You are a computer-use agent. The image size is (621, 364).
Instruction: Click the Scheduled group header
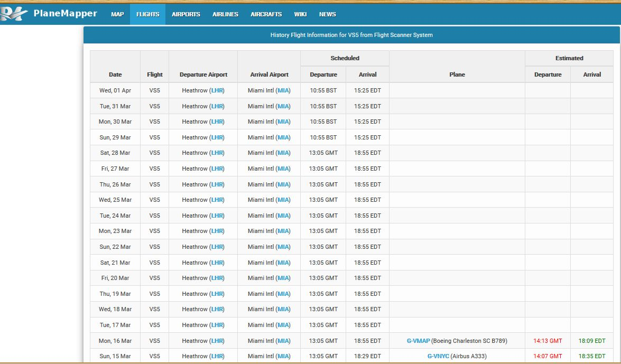[345, 58]
